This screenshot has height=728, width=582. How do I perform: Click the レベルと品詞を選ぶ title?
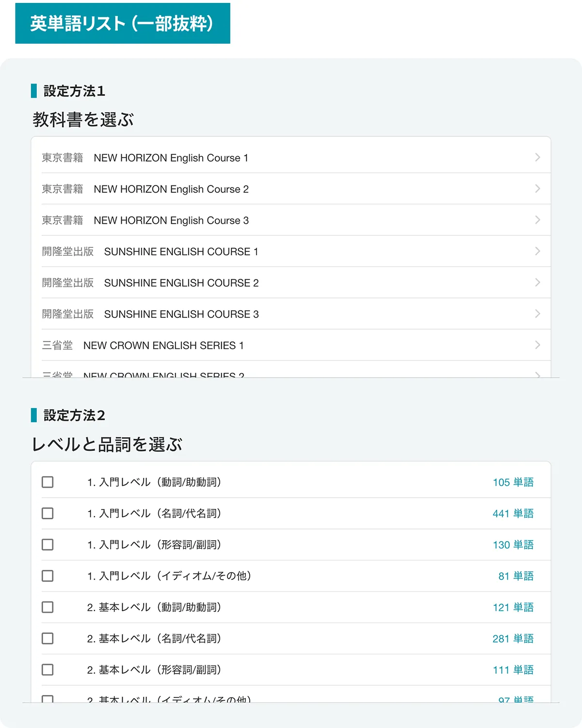[x=107, y=444]
